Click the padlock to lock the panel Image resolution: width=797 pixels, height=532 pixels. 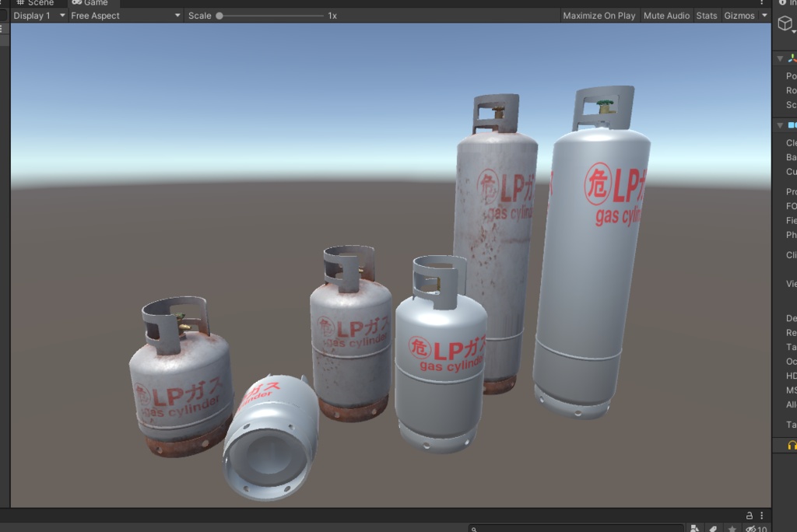[x=750, y=515]
